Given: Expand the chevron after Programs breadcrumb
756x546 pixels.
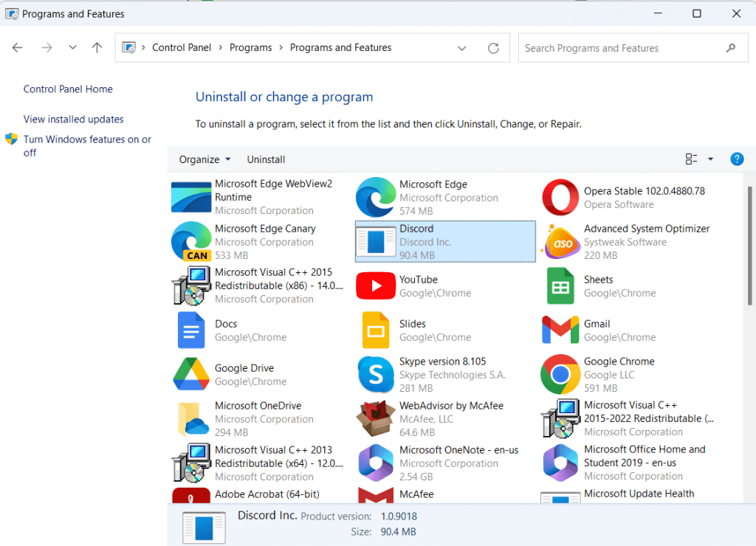Looking at the screenshot, I should [281, 47].
